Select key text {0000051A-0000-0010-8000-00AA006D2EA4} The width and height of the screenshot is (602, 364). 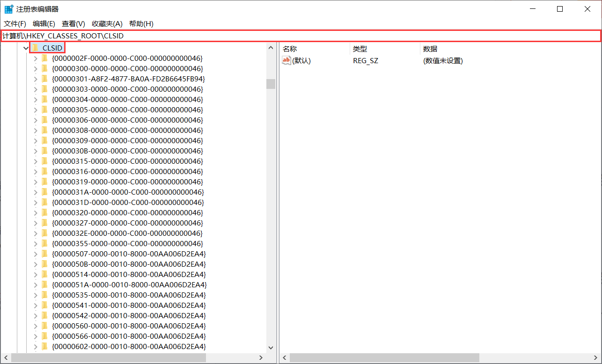click(x=129, y=284)
